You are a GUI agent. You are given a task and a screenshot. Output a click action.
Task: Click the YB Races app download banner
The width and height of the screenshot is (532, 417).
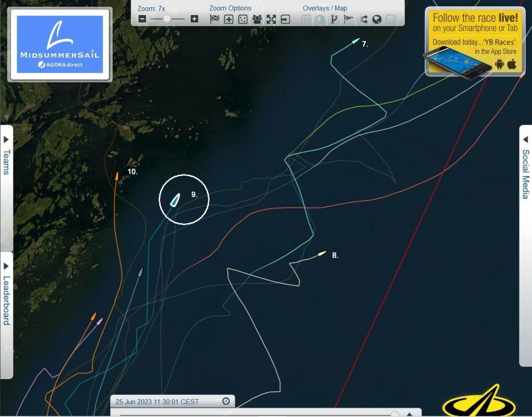[475, 41]
